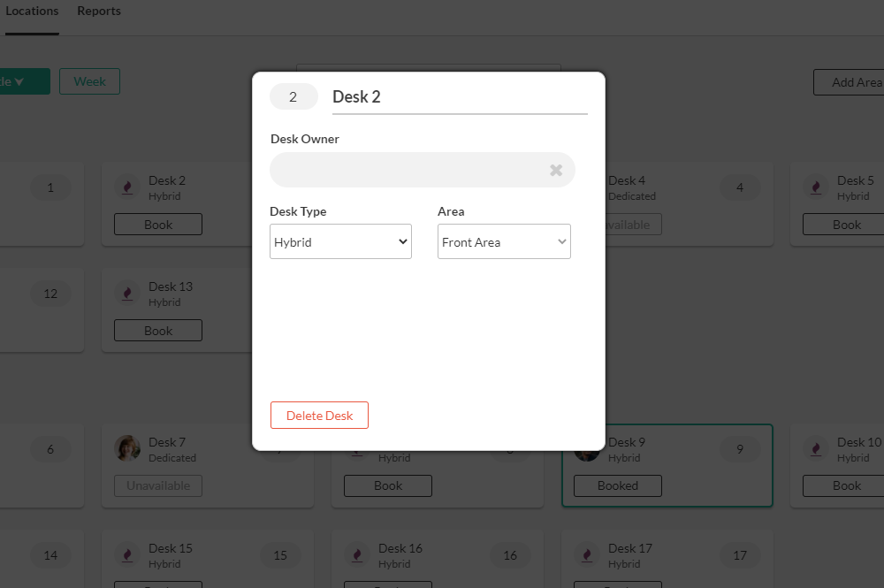This screenshot has height=588, width=884.
Task: Click the number 9 desk badge
Action: point(740,449)
